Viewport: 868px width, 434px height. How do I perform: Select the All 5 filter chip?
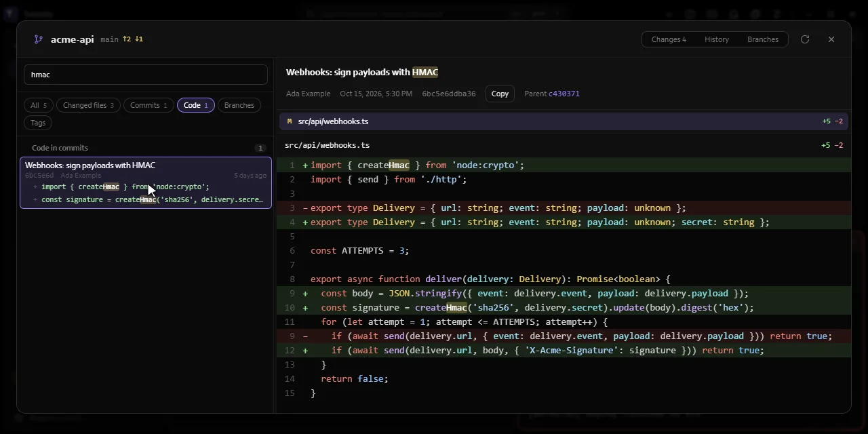tap(39, 105)
